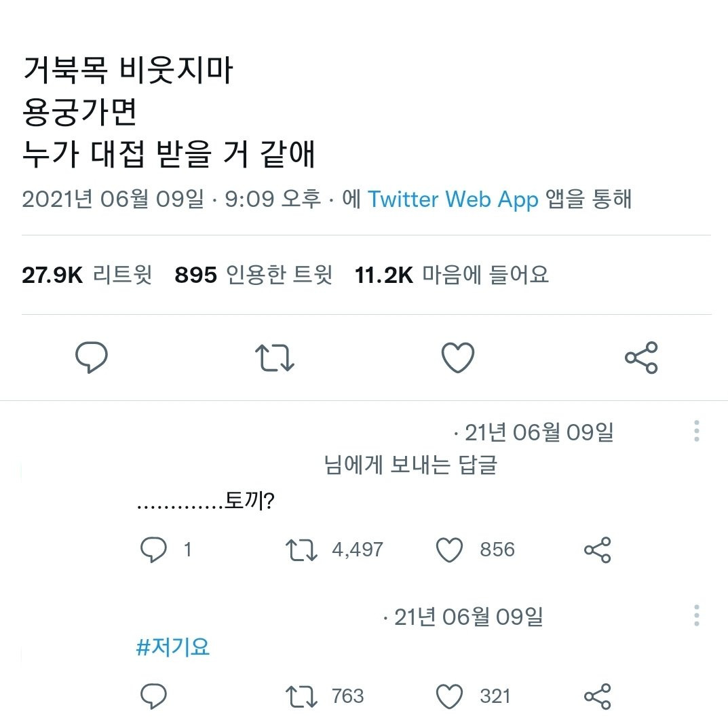View the 11.2K 마음에 들어요 list
Viewport: 728px width, 728px height.
452,275
